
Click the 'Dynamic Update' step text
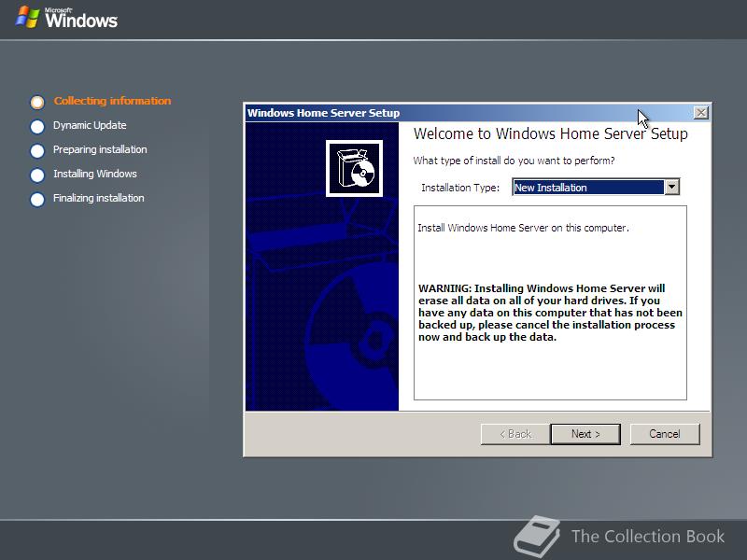90,125
